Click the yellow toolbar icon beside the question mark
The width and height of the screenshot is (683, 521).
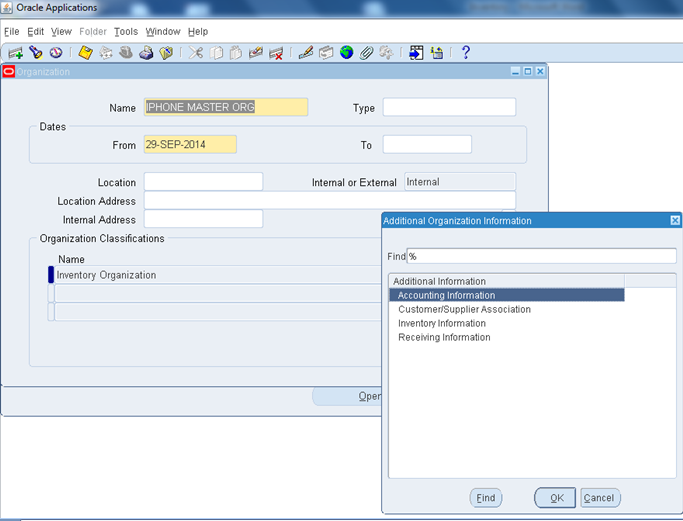[x=436, y=53]
